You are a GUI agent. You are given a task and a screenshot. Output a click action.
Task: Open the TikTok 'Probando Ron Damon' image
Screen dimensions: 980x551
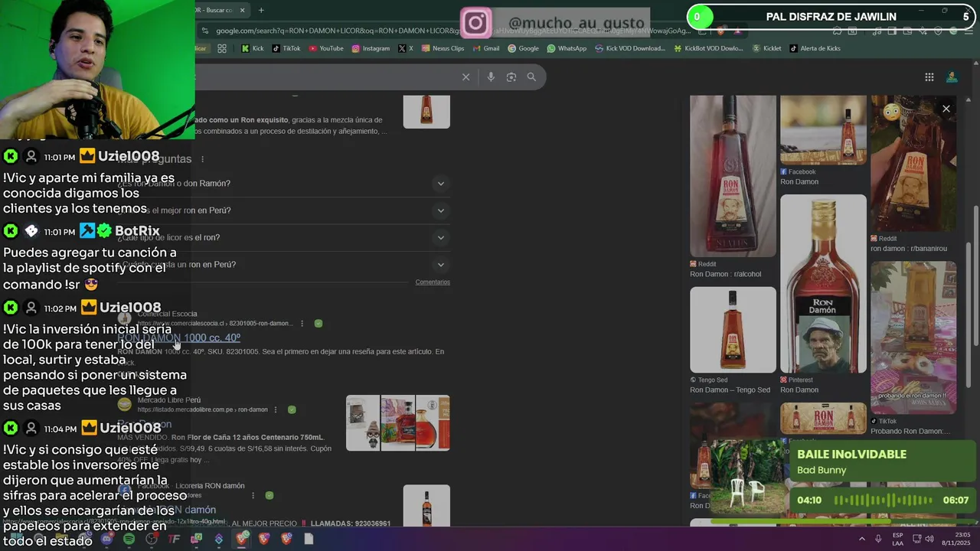pos(913,338)
